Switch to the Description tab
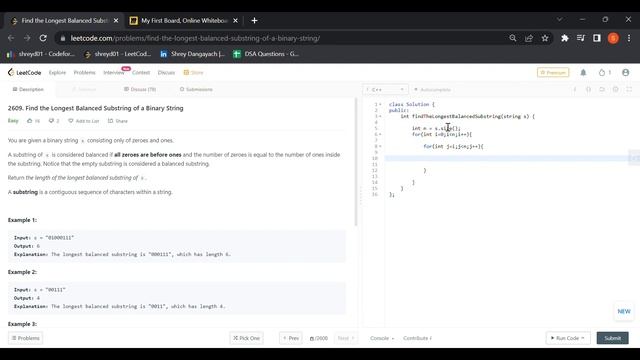 28,89
